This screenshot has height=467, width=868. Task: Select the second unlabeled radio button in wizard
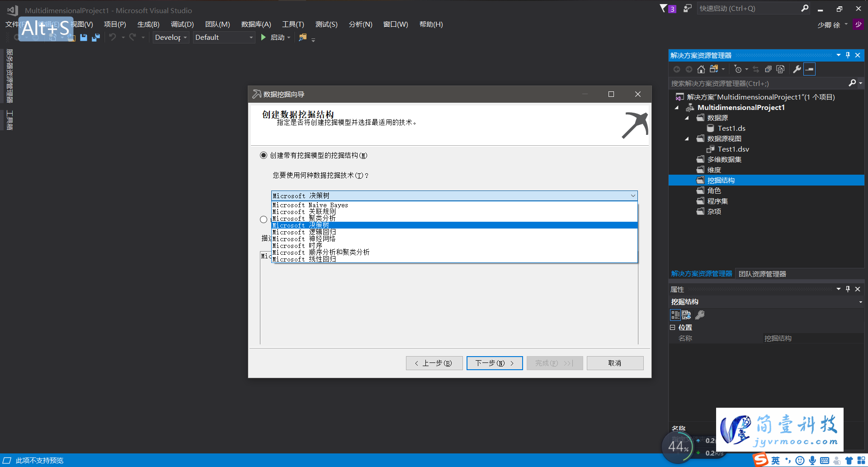point(264,219)
